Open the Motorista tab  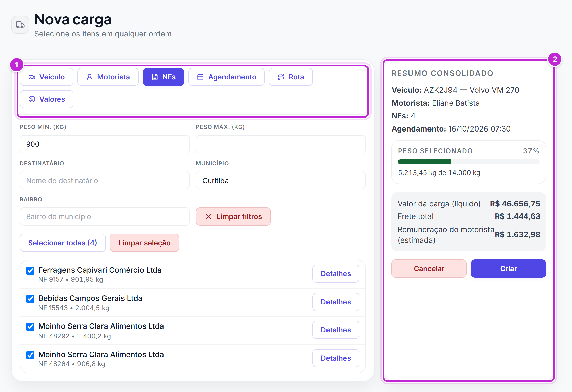(108, 77)
